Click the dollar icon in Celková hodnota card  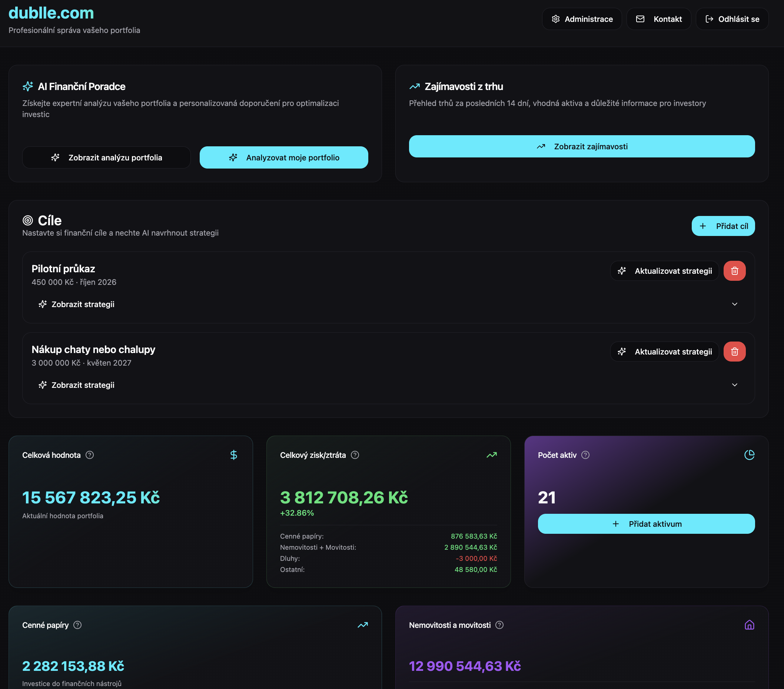pyautogui.click(x=233, y=455)
